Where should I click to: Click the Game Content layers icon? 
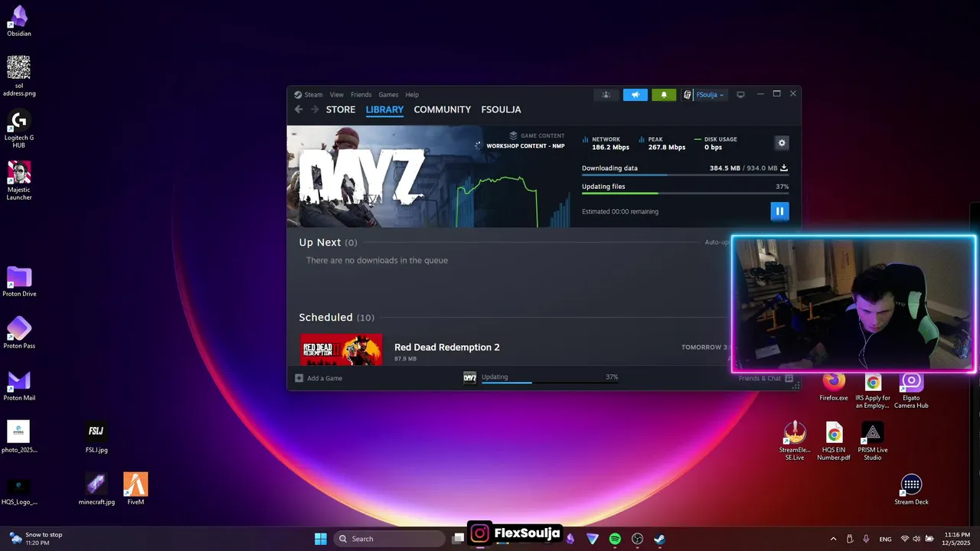(514, 135)
